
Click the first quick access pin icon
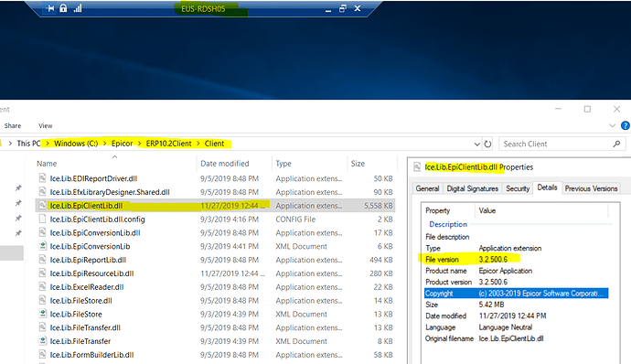18,188
